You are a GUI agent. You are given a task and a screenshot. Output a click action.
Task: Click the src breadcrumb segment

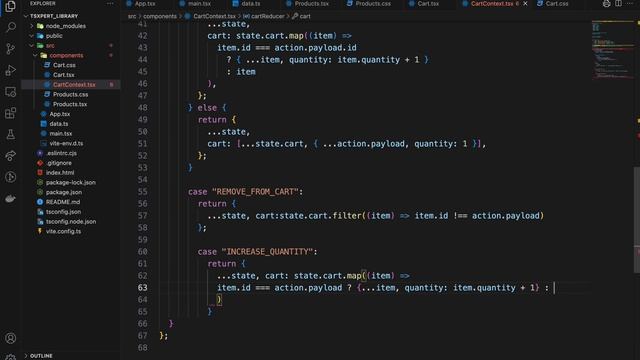tap(132, 16)
